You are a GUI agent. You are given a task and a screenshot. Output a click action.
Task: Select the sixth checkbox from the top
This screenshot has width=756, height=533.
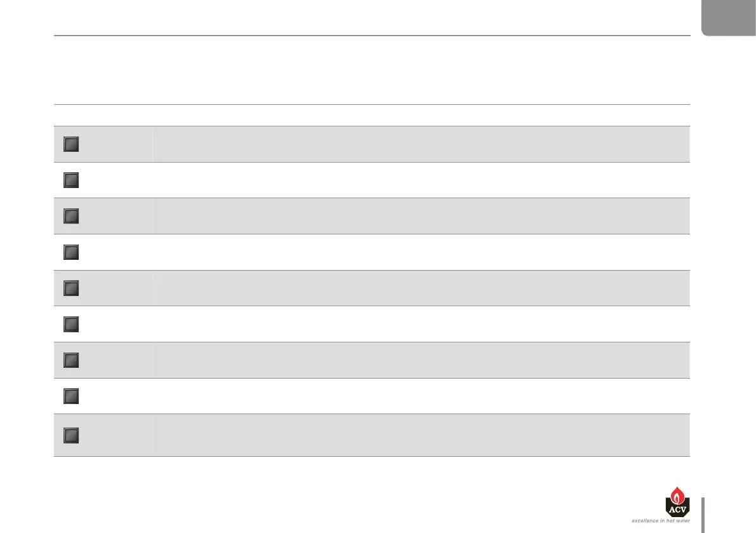point(71,325)
